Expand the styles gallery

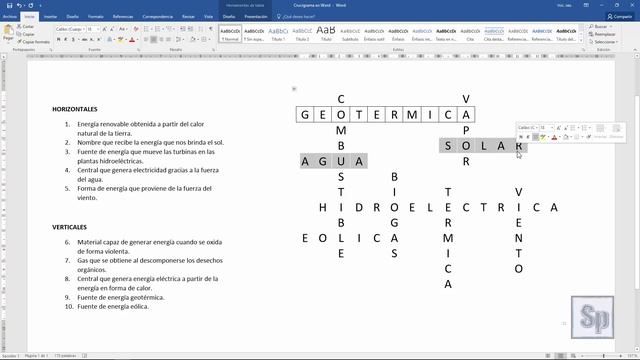(581, 40)
